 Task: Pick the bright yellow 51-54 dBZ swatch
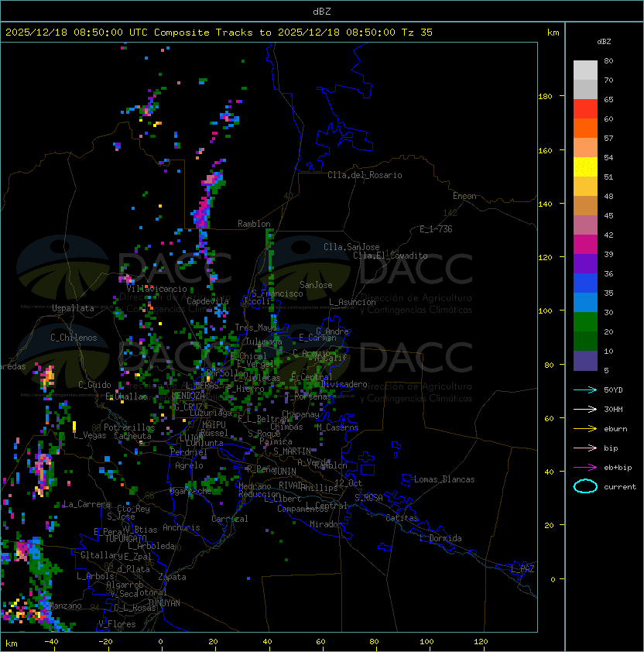585,166
